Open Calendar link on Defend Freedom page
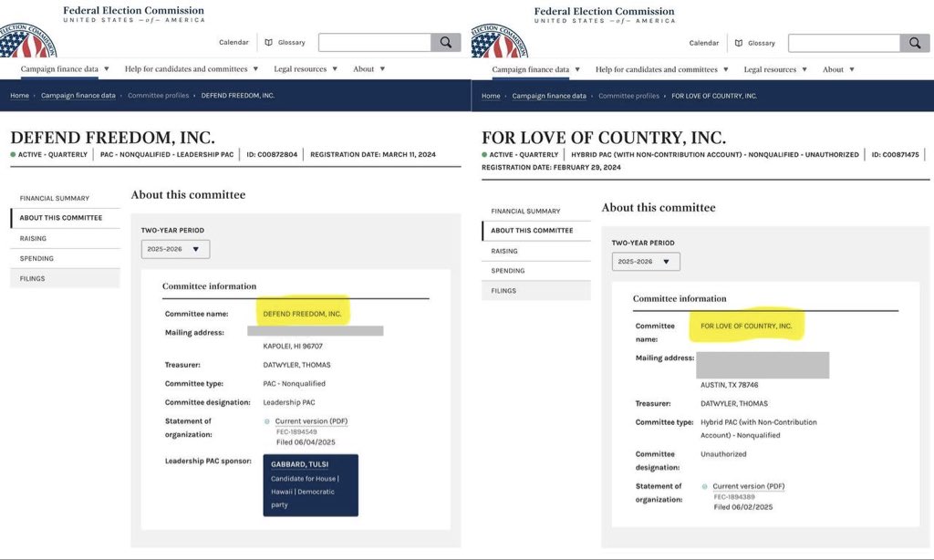 [x=233, y=42]
